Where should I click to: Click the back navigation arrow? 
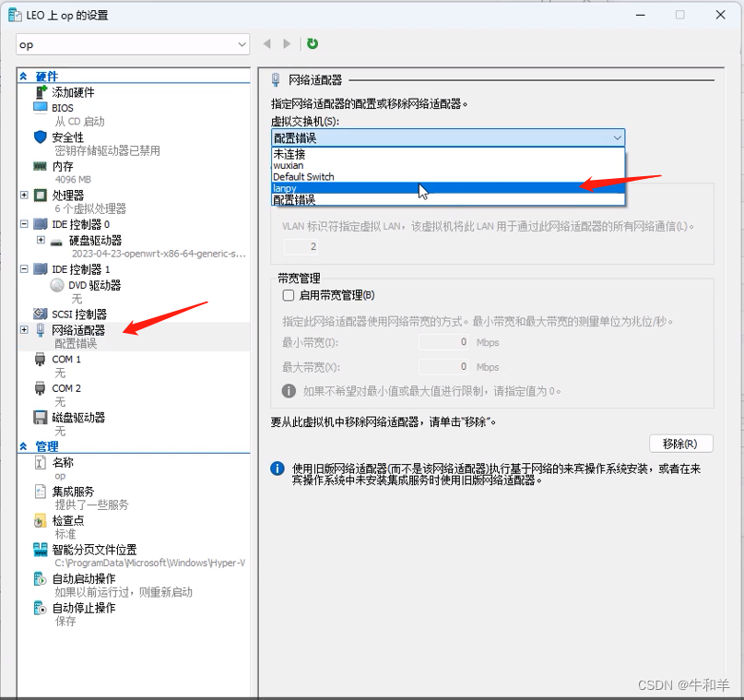coord(267,43)
